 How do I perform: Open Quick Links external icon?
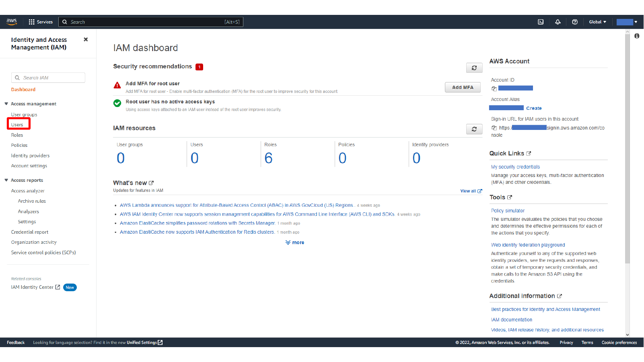coord(529,153)
